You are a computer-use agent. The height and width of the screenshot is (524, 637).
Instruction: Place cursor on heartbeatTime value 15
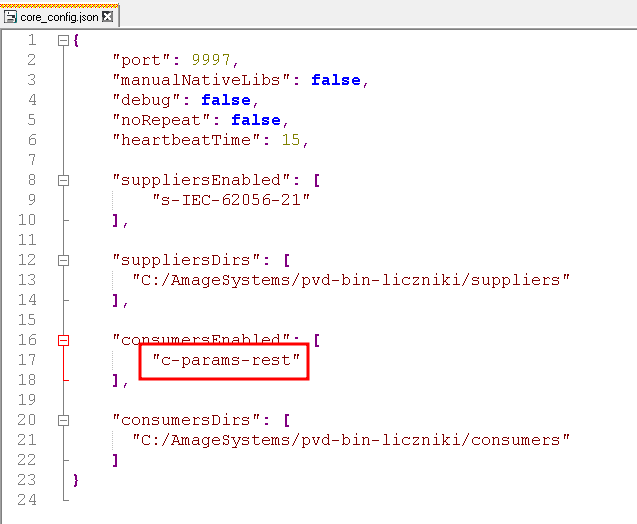(291, 140)
